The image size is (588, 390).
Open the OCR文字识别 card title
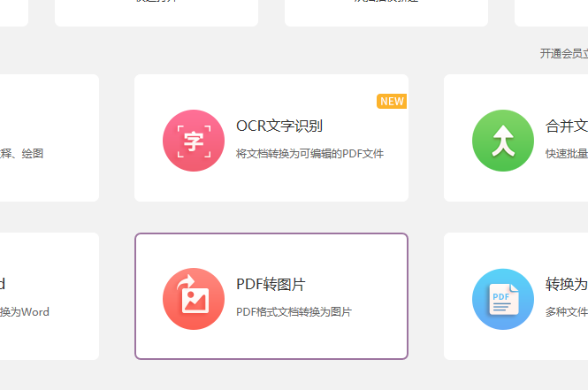click(x=279, y=126)
